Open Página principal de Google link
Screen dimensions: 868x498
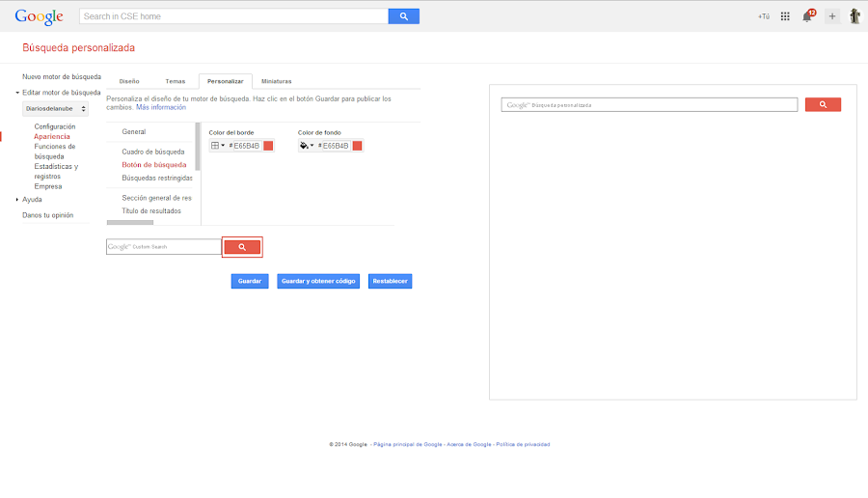pyautogui.click(x=408, y=444)
